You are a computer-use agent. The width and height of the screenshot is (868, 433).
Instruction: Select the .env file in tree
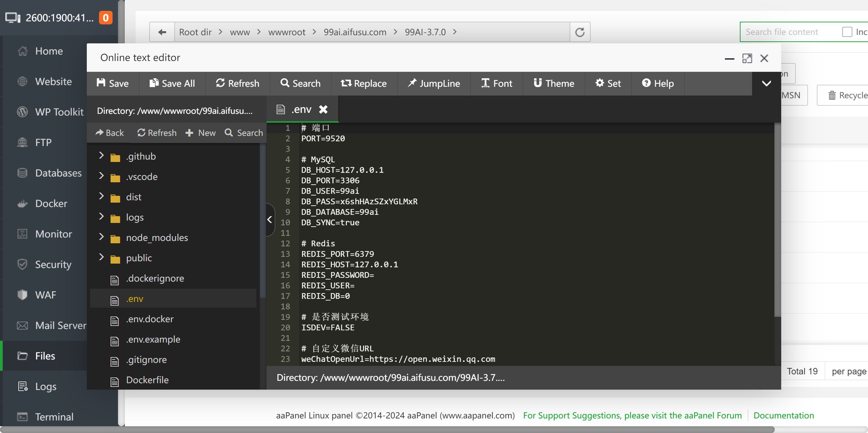pyautogui.click(x=173, y=298)
